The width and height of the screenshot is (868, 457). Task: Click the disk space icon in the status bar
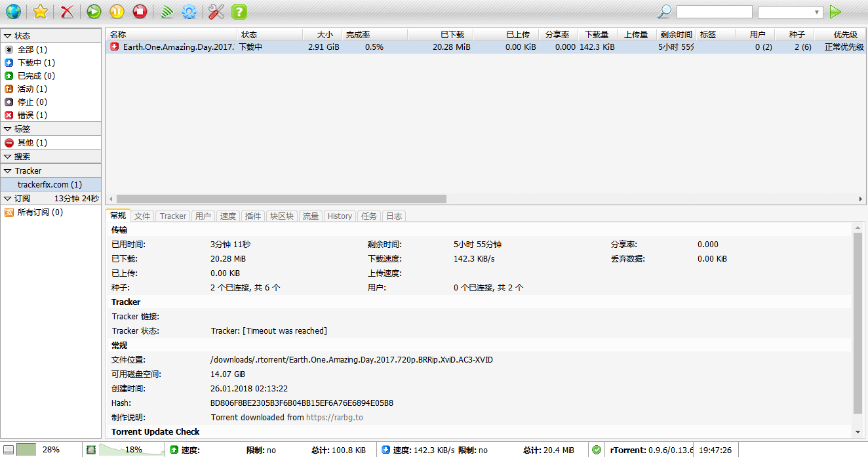[9, 450]
